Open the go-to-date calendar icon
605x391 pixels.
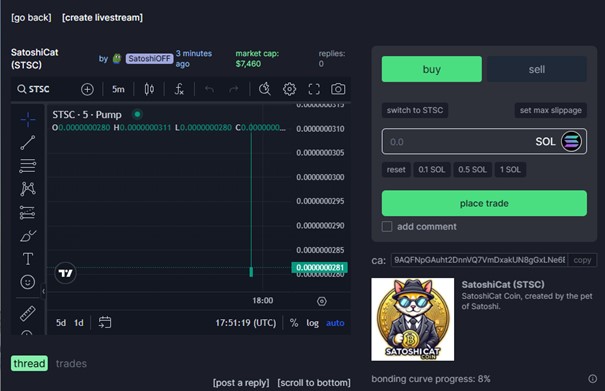(105, 322)
